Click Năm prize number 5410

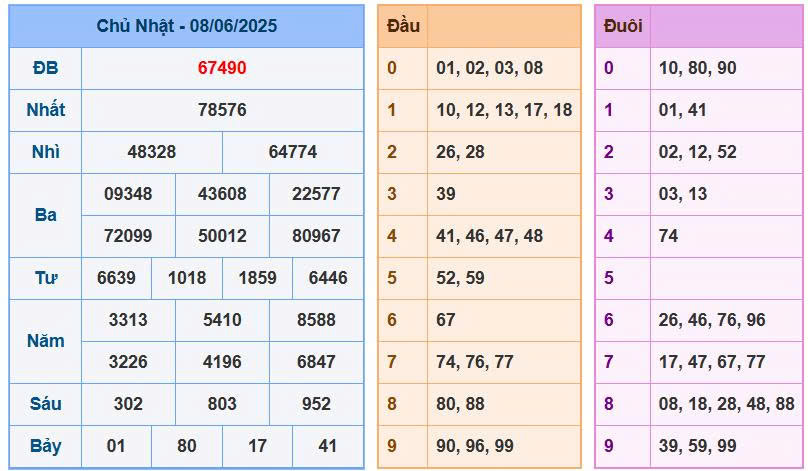click(222, 320)
